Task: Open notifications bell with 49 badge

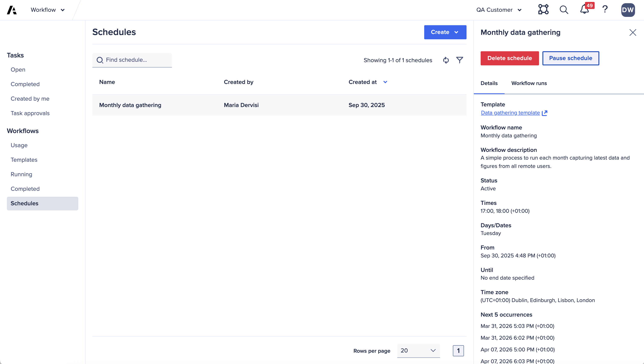Action: click(585, 9)
